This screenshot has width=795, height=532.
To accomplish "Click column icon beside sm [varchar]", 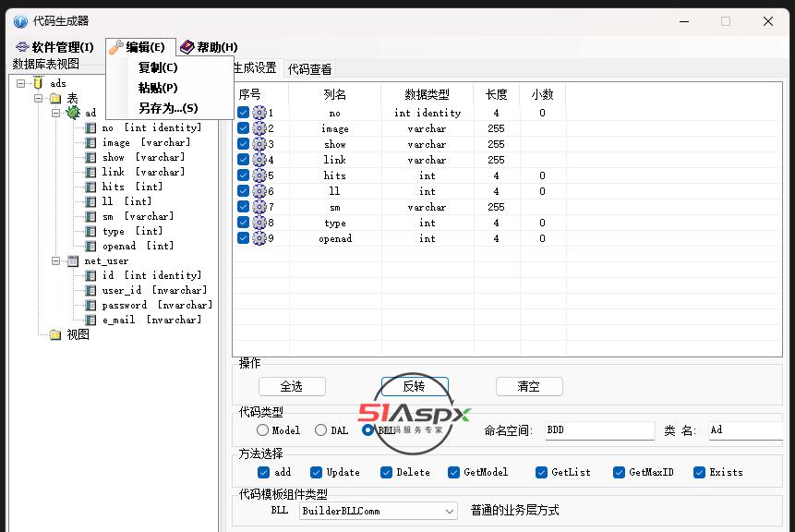I will coord(90,216).
